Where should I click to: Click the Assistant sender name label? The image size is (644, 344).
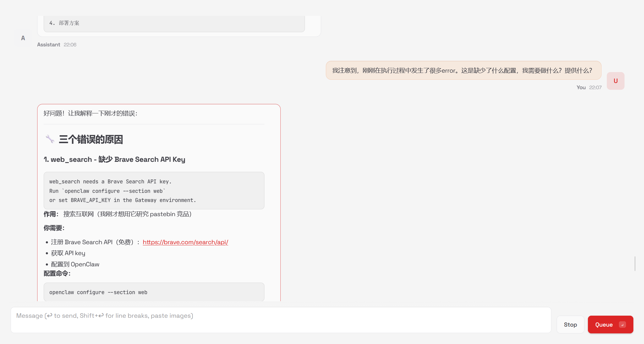48,45
